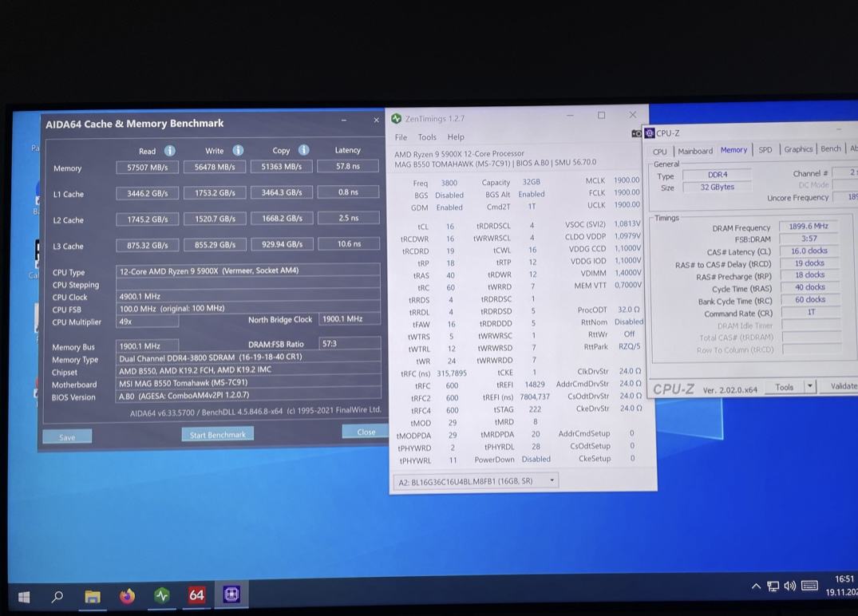Open the Help menu in ZenTimings
The height and width of the screenshot is (616, 858).
point(456,136)
